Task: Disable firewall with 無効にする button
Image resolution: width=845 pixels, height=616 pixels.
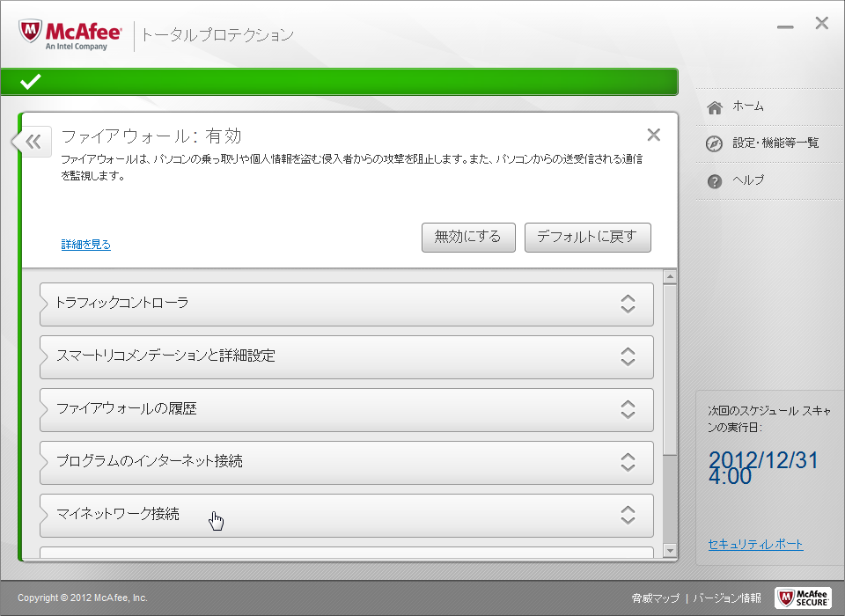Action: [468, 237]
